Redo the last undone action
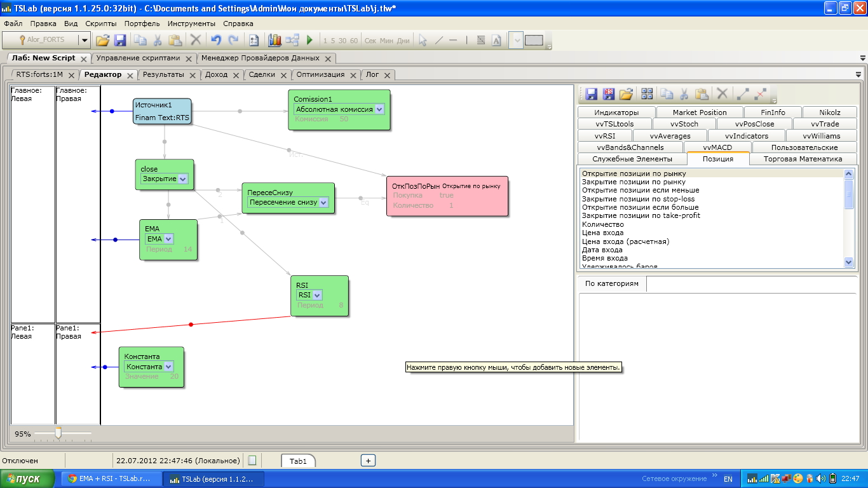Screen dimensions: 868x488 click(234, 40)
